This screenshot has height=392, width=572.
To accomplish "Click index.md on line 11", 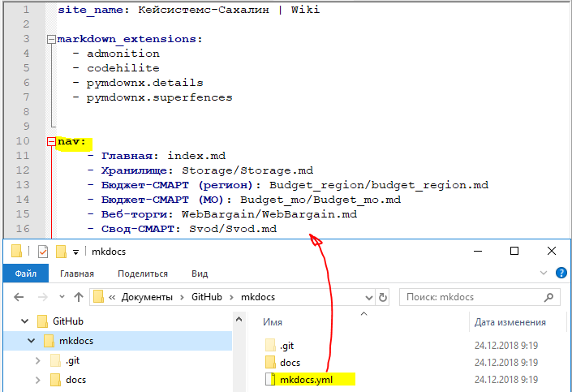I will point(196,156).
